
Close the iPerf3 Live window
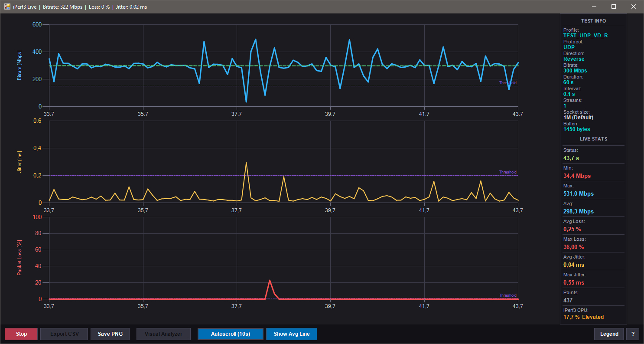634,7
